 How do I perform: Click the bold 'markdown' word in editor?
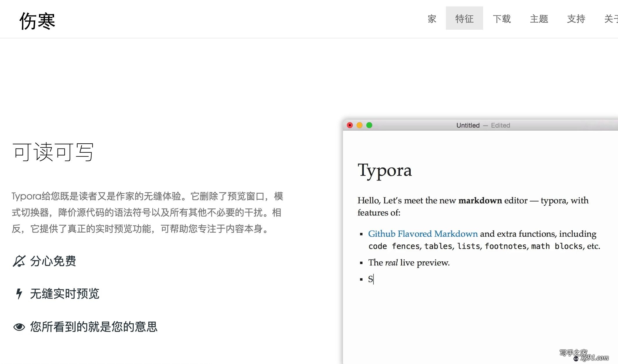point(480,201)
